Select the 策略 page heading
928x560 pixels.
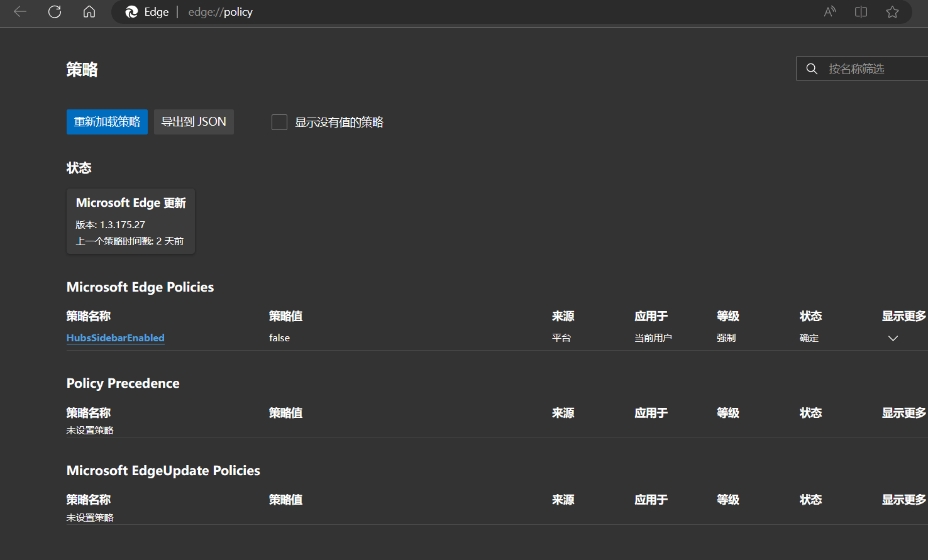click(82, 70)
